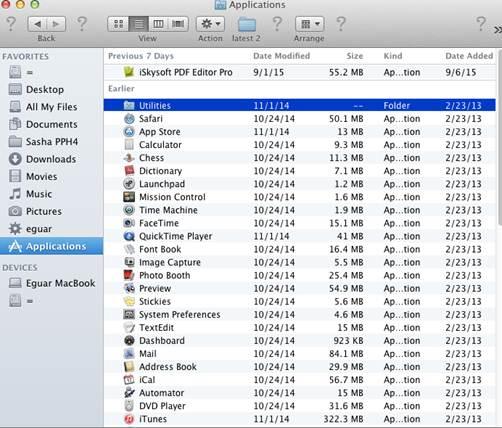Switch to Cover Flow view
The height and width of the screenshot is (428, 502).
(178, 24)
